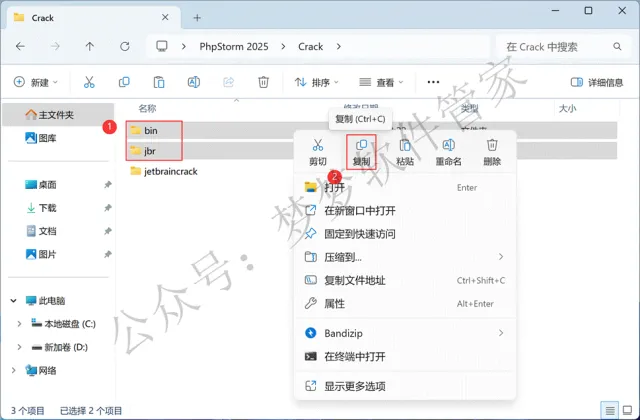Click 复制 in the context menu
The image size is (640, 420).
(361, 153)
